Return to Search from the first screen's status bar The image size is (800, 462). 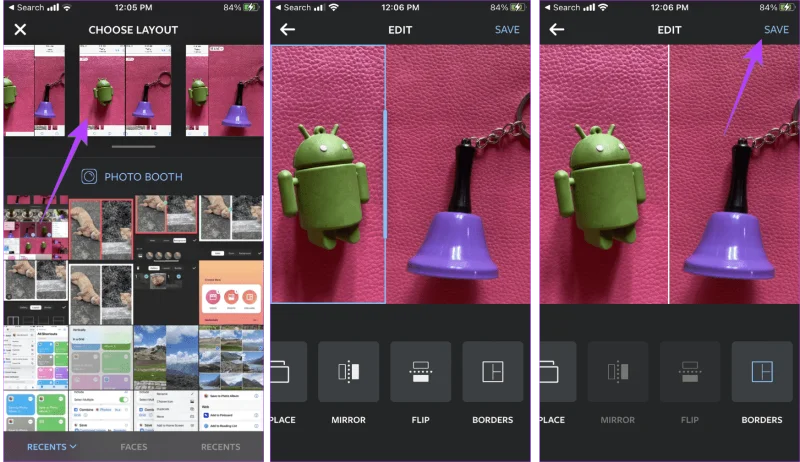27,8
